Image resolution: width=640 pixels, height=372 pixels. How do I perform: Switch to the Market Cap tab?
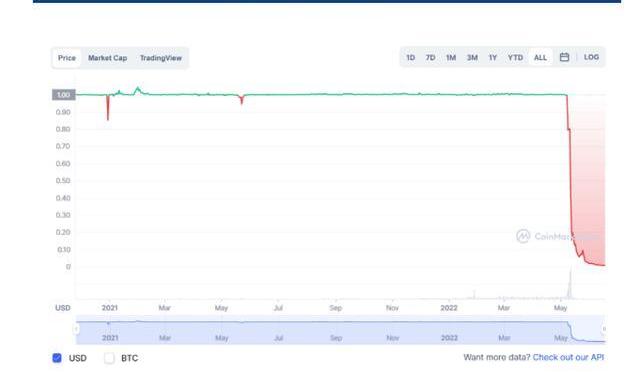tap(107, 58)
